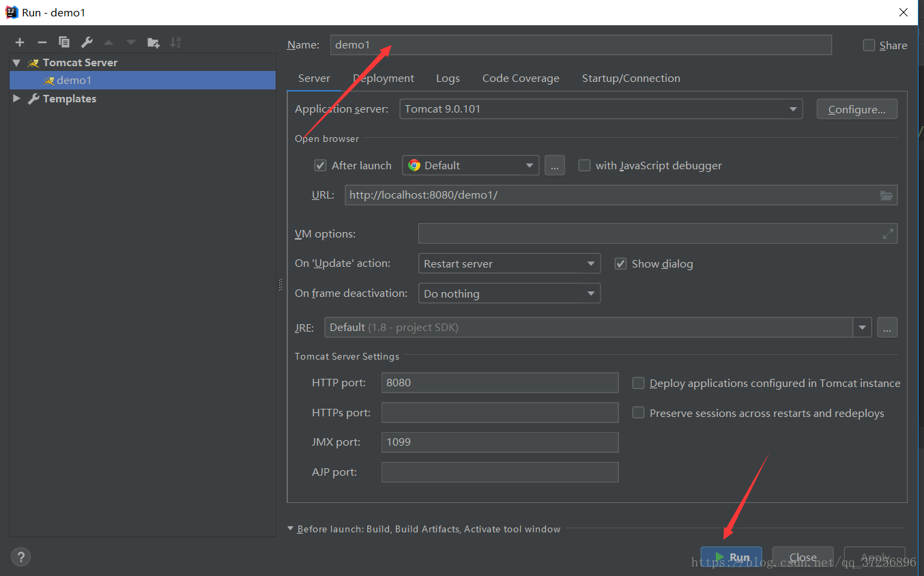Click the help question mark icon
The height and width of the screenshot is (576, 924).
[x=20, y=557]
